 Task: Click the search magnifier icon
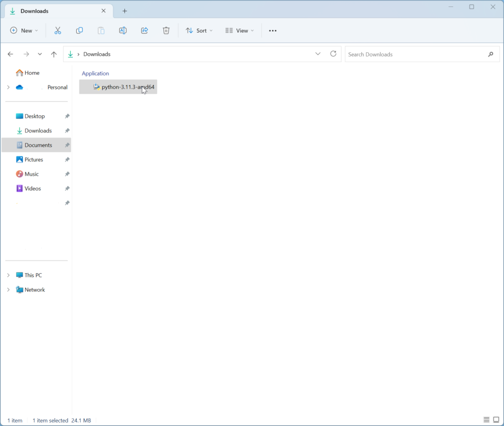(x=491, y=54)
